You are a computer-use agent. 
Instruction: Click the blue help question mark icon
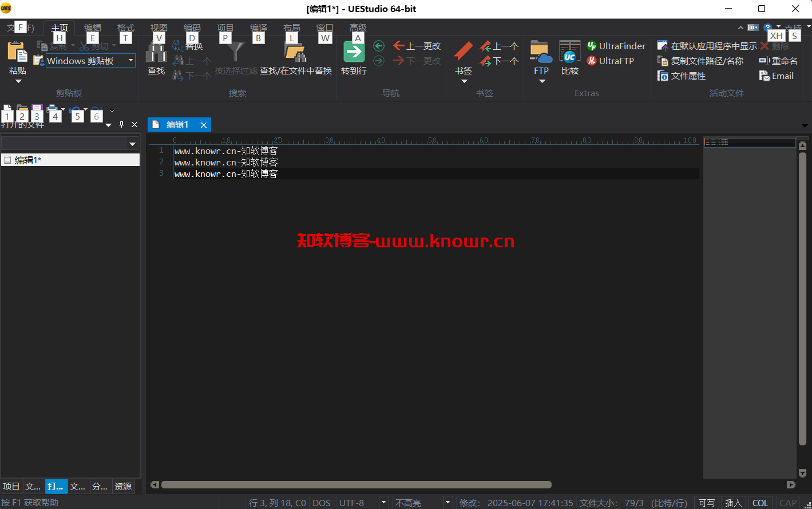click(x=767, y=27)
